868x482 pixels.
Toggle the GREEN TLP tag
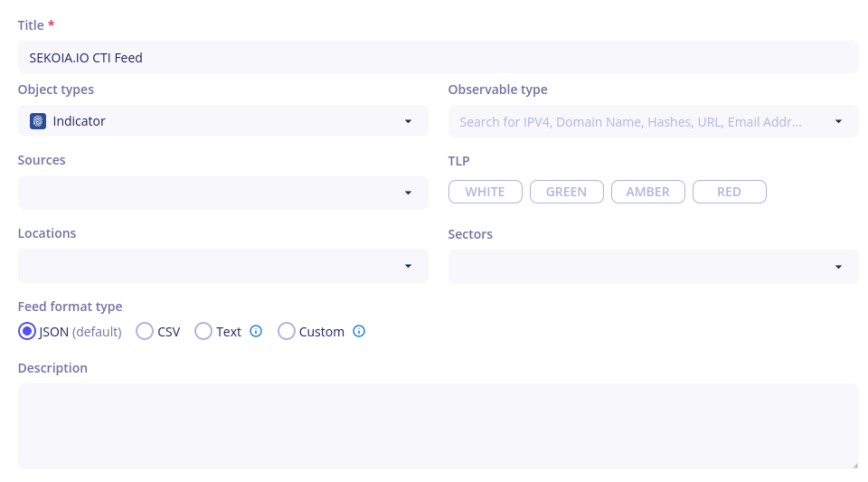click(567, 192)
